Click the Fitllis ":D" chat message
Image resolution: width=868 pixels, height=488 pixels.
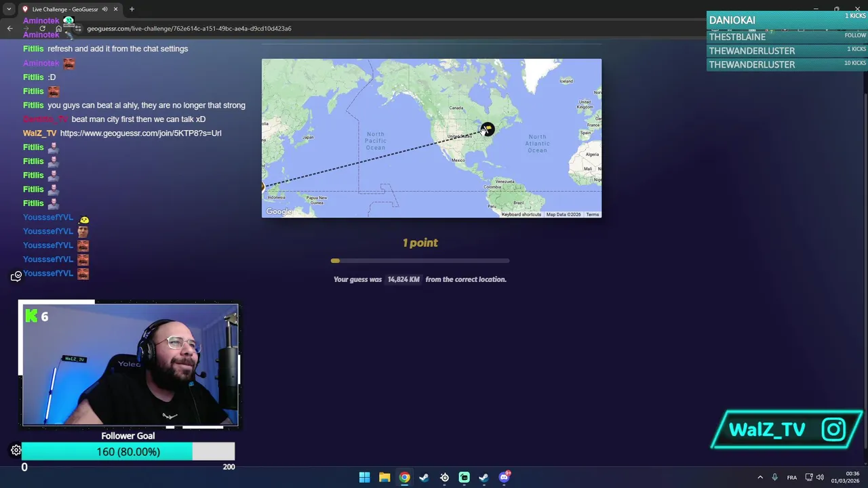point(52,77)
